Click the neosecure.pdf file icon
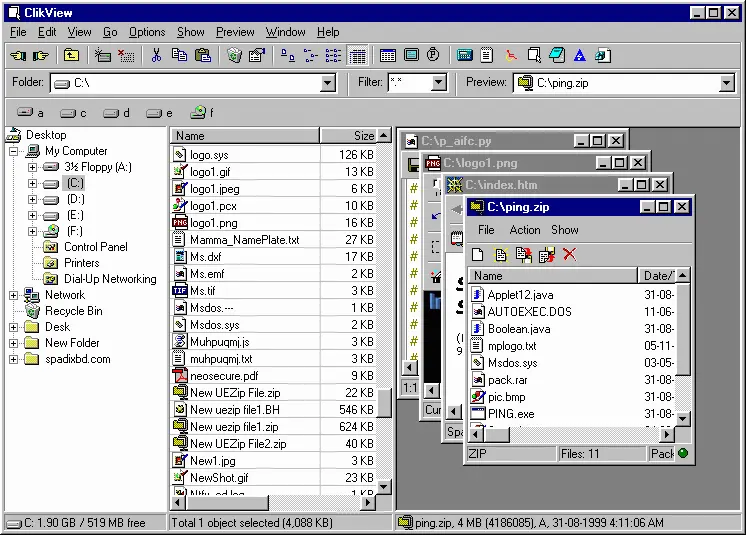Viewport: 746px width, 535px height. 180,376
